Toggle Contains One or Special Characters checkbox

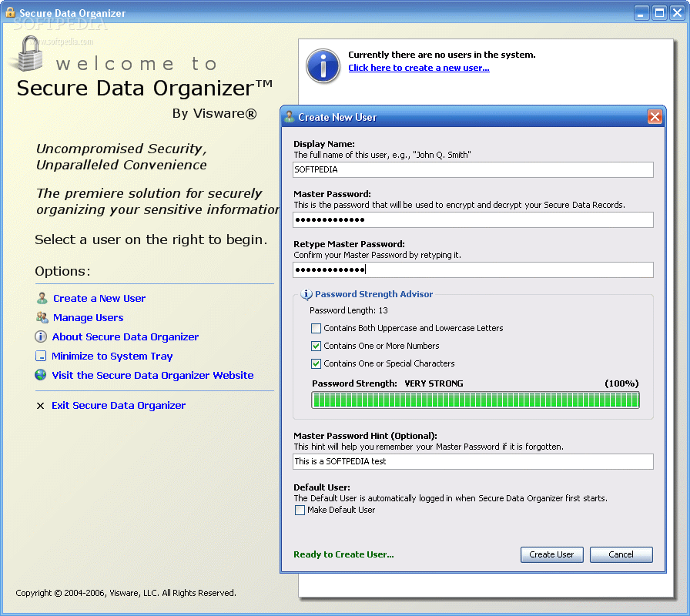[x=316, y=363]
